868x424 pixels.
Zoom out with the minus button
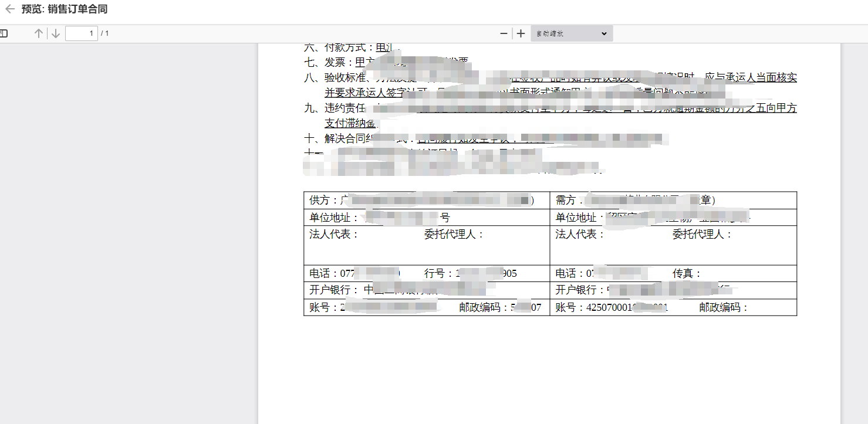tap(504, 33)
